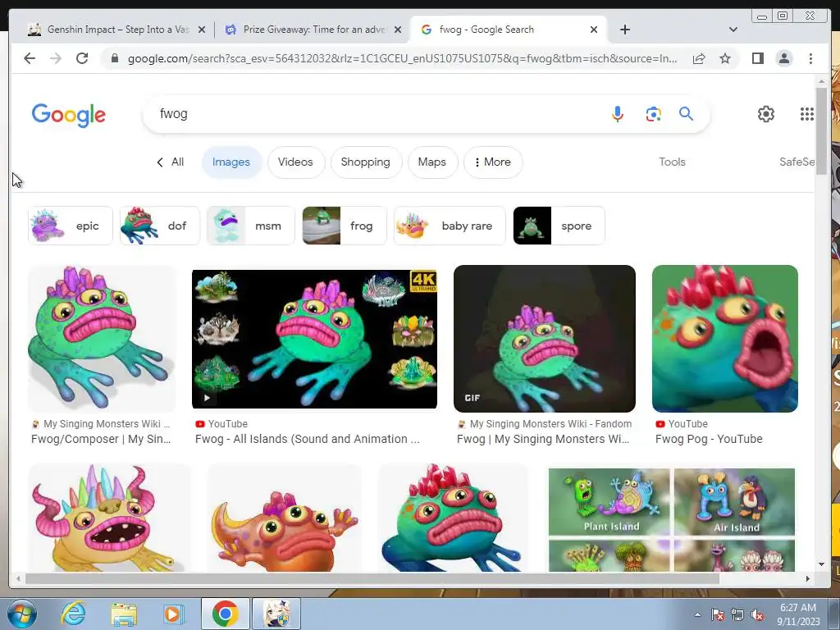Switch to the Videos search tab
The image size is (840, 630).
coord(295,162)
